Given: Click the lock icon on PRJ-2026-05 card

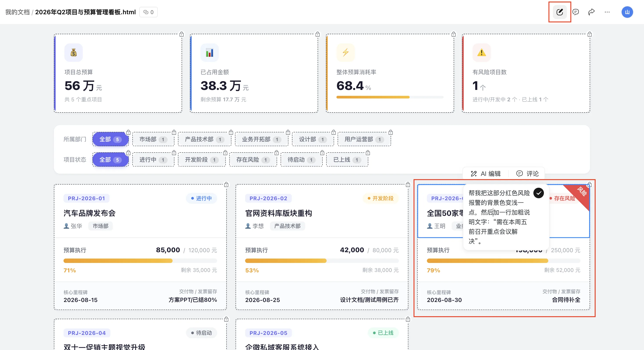Looking at the screenshot, I should point(408,319).
